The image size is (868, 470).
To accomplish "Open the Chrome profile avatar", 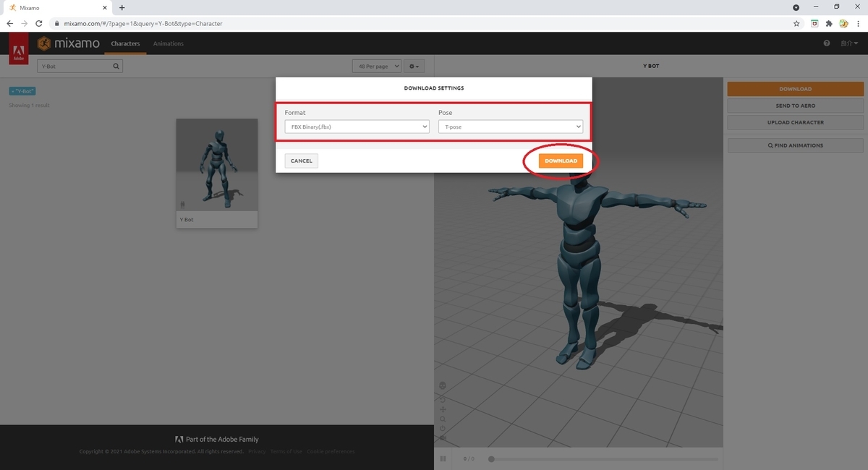I will 843,23.
